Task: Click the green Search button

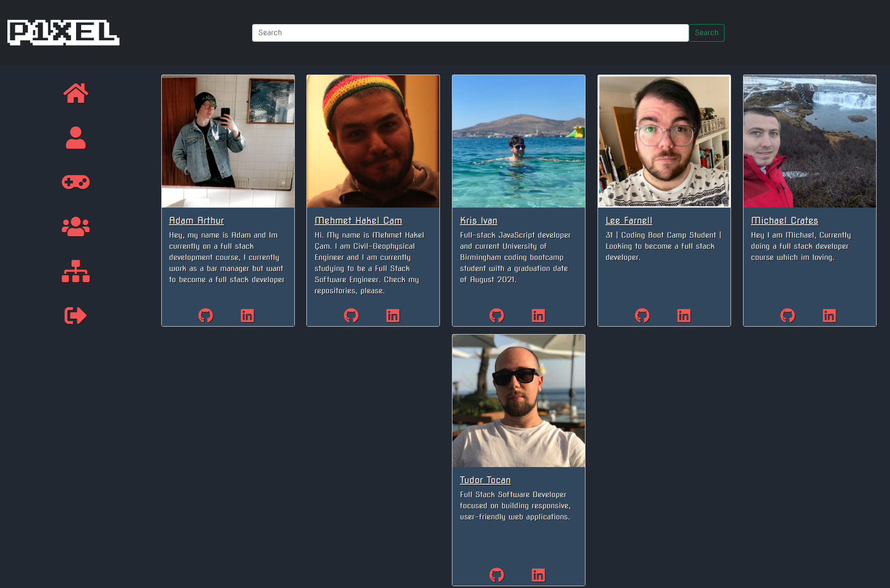Action: click(706, 33)
